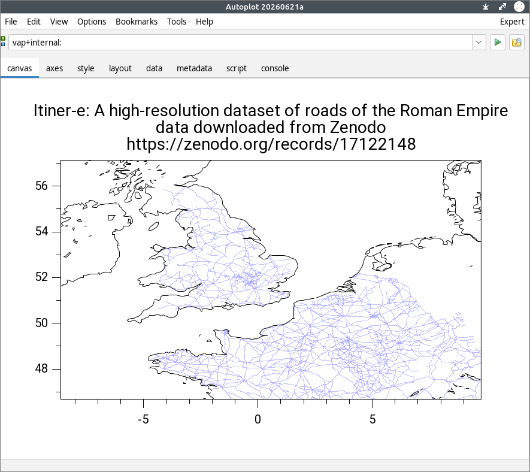The width and height of the screenshot is (530, 472).
Task: Open the View menu
Action: [x=59, y=22]
